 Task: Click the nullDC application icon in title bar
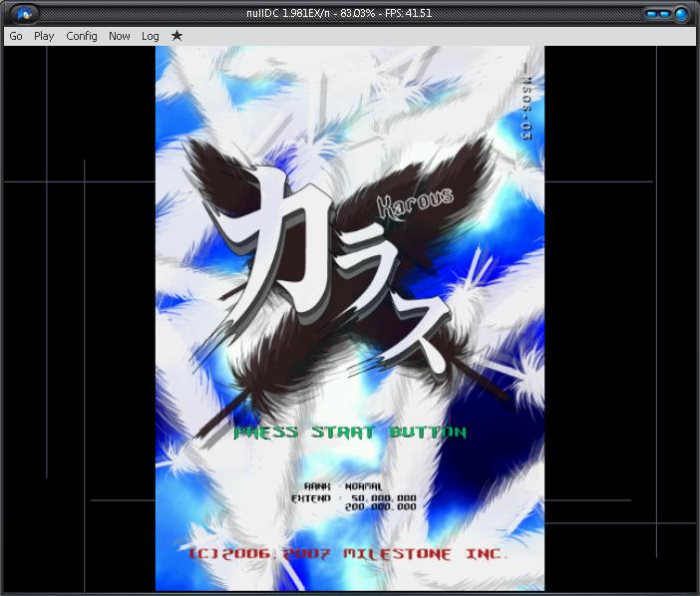[x=25, y=13]
